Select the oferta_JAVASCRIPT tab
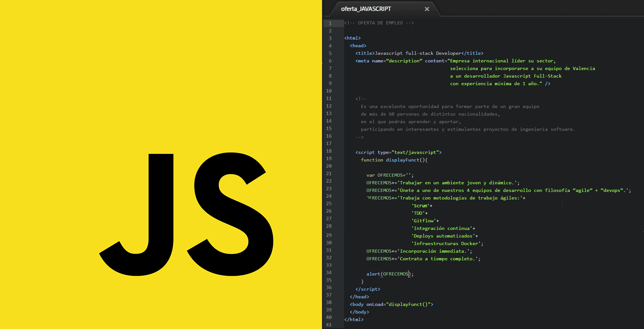 tap(366, 9)
